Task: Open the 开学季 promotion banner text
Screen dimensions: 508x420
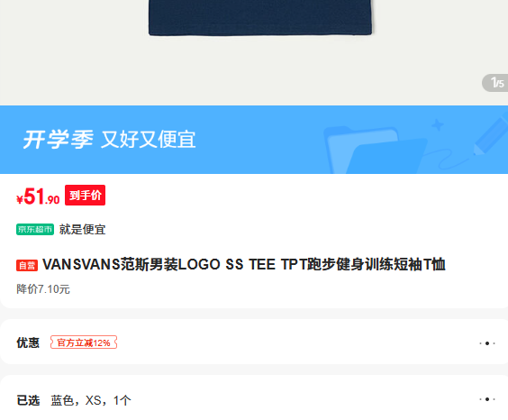Action: [x=59, y=140]
